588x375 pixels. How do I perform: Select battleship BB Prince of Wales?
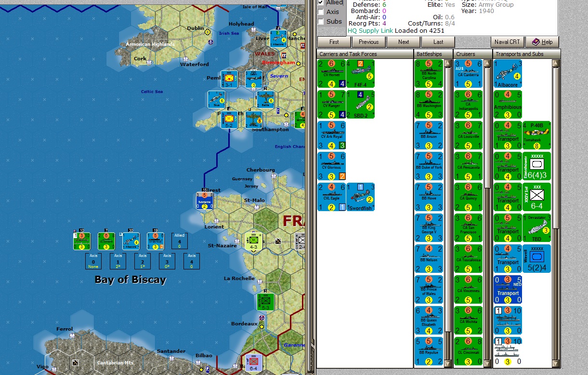429,290
